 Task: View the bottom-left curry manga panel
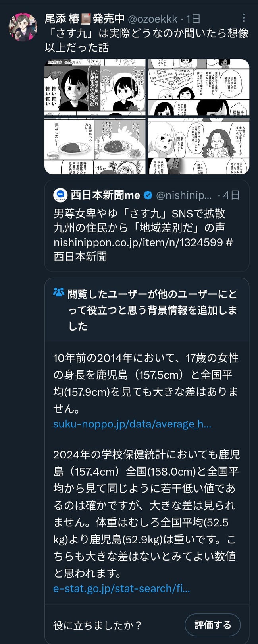(x=95, y=146)
